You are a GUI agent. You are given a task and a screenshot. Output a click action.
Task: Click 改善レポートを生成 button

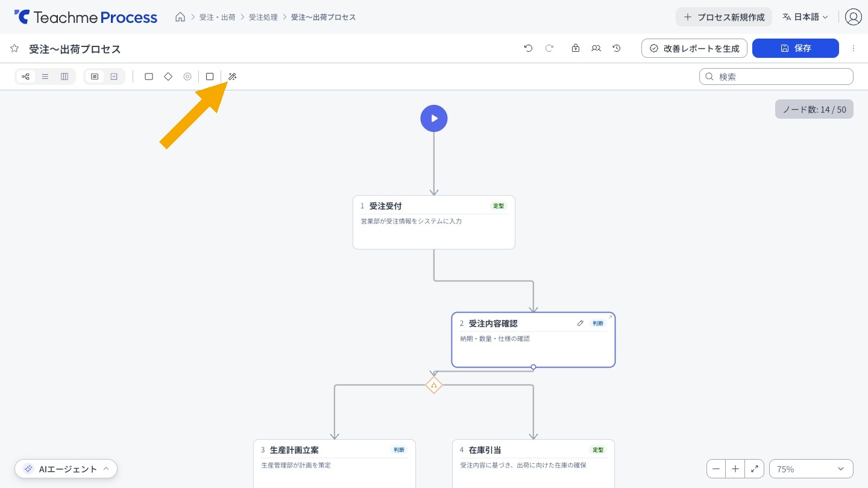[694, 48]
